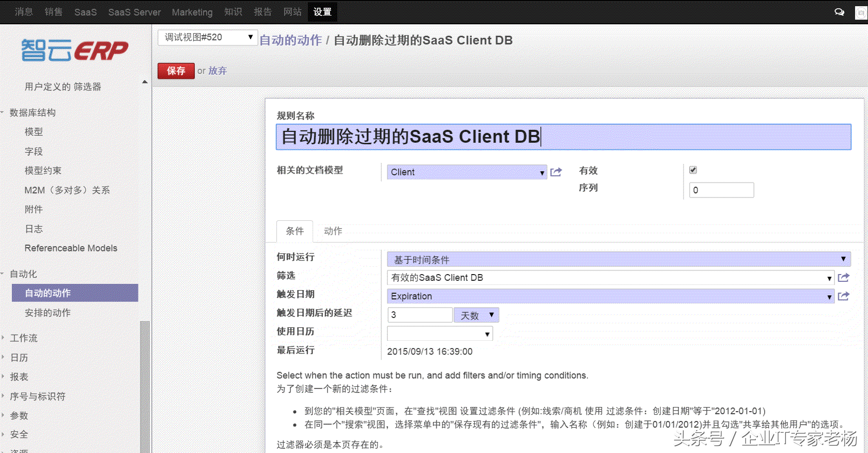Screen dimensions: 868x453
Task: Expand the 触发日期 Expiration dropdown
Action: [x=829, y=297]
